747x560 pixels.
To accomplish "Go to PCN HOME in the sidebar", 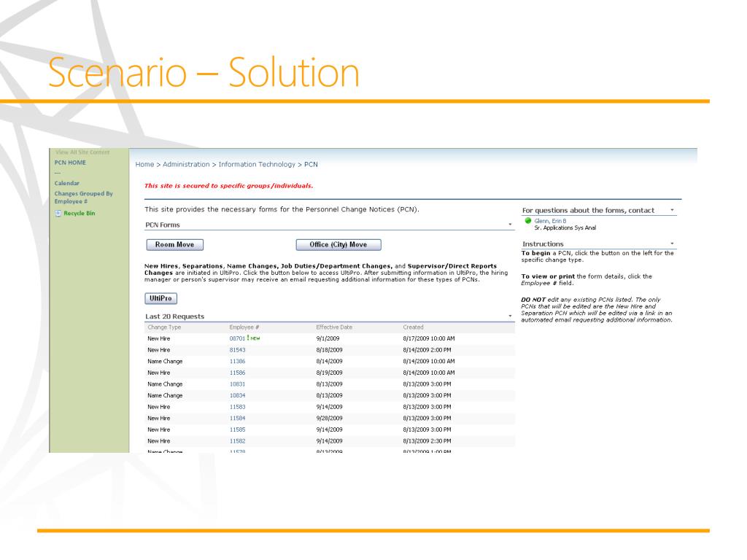I will 70,163.
